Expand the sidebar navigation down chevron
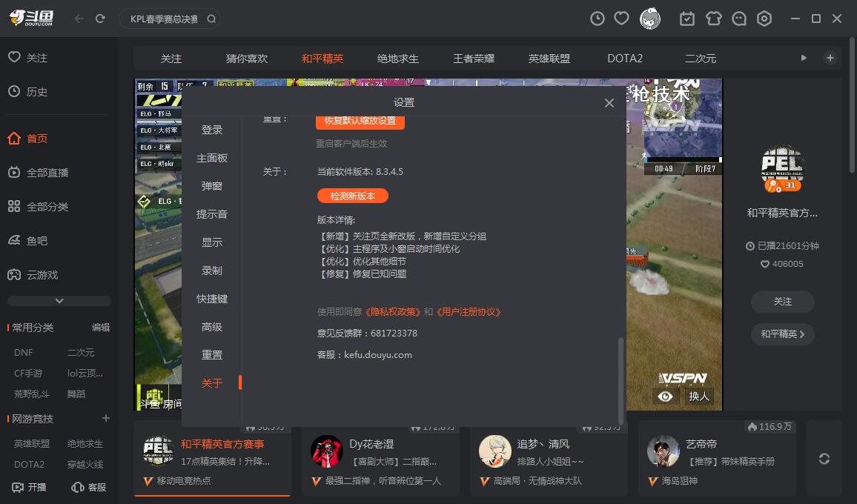The image size is (857, 504). coord(59,301)
